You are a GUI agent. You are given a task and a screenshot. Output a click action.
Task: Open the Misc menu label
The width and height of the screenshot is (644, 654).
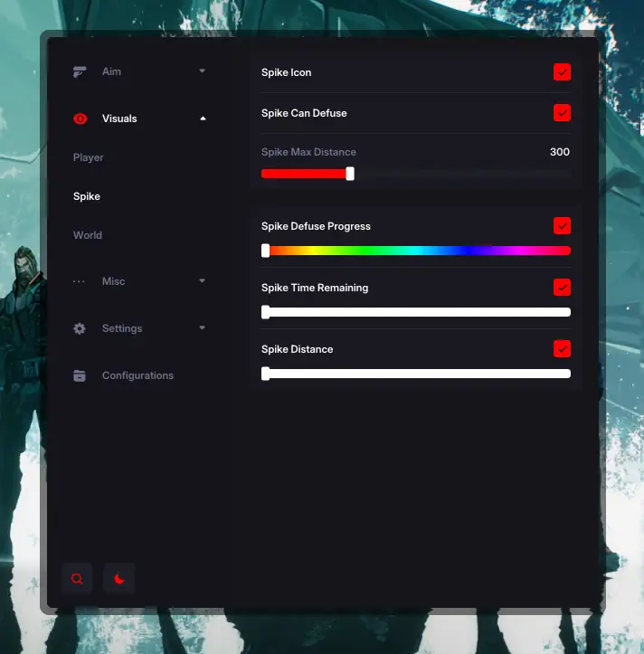click(x=113, y=281)
